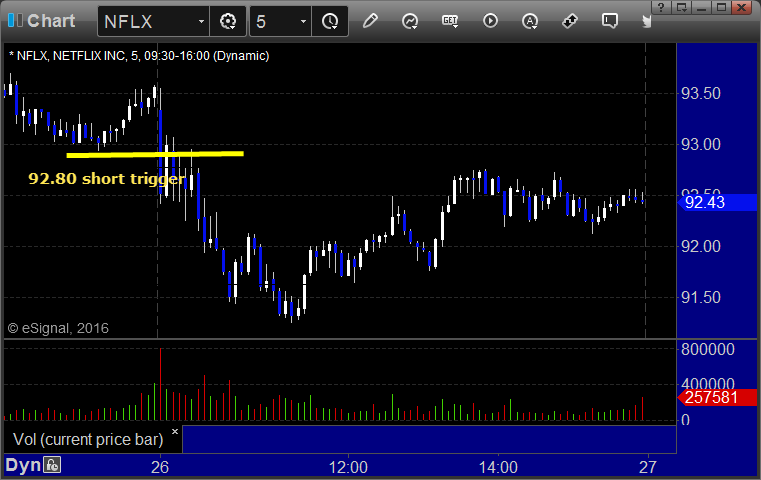Expand the interval dropdown arrow
The width and height of the screenshot is (761, 480).
pos(303,21)
